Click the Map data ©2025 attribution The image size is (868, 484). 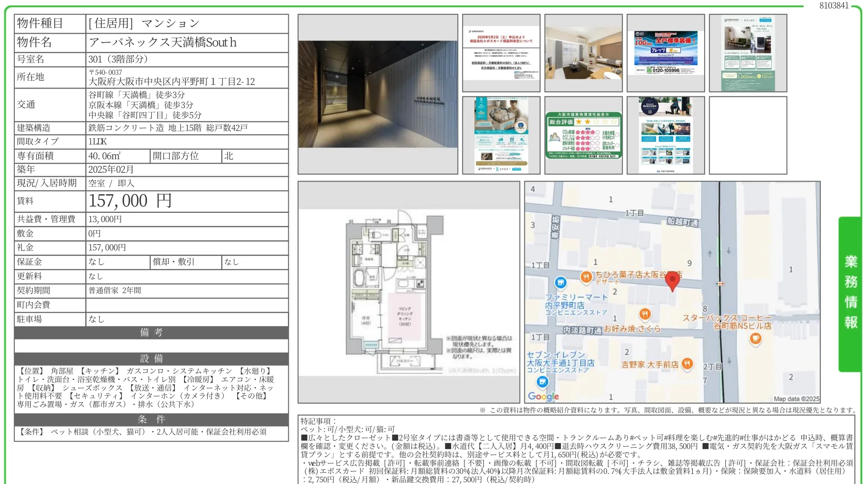(x=796, y=399)
